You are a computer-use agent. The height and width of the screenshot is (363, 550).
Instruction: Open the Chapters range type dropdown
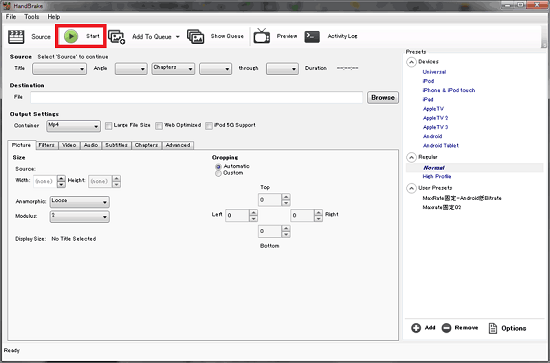click(x=173, y=69)
